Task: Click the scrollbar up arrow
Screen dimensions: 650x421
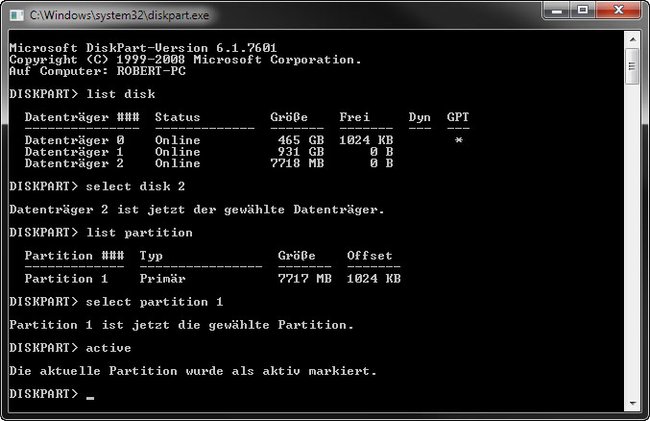Action: [x=632, y=39]
